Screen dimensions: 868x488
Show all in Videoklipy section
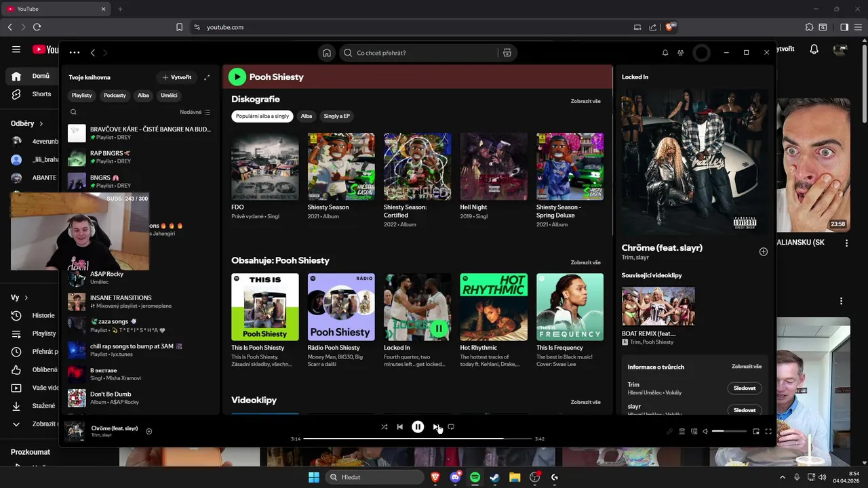pyautogui.click(x=585, y=402)
